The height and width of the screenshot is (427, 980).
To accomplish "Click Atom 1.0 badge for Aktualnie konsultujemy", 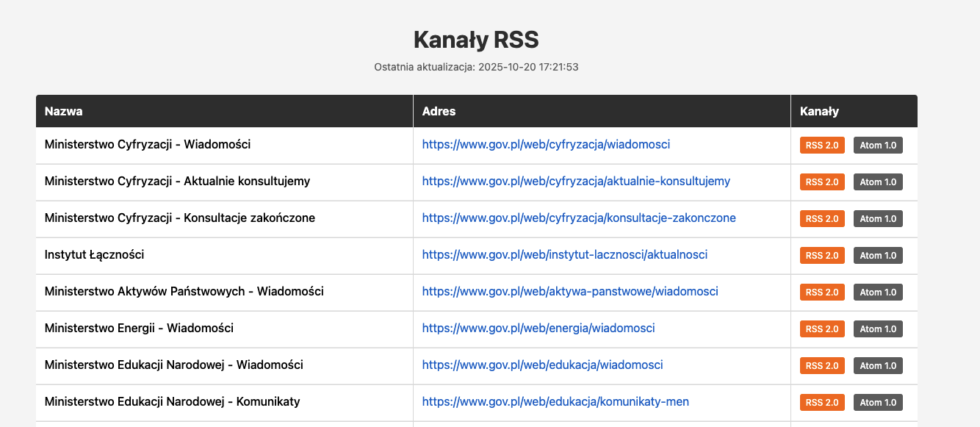I will (878, 182).
